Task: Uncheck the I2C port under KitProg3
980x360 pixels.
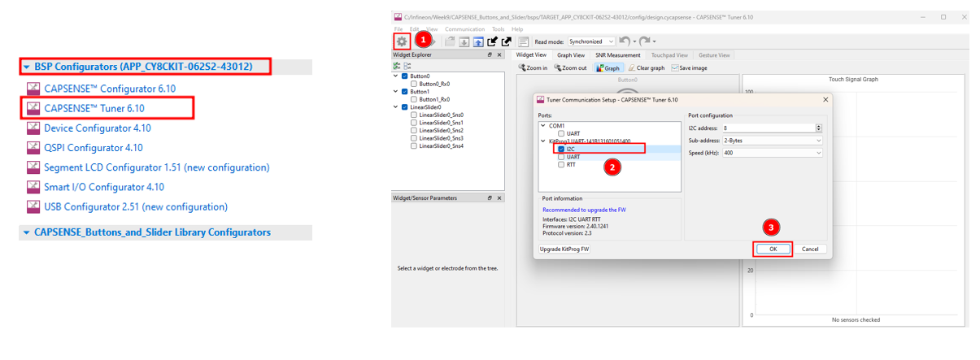Action: pos(561,149)
